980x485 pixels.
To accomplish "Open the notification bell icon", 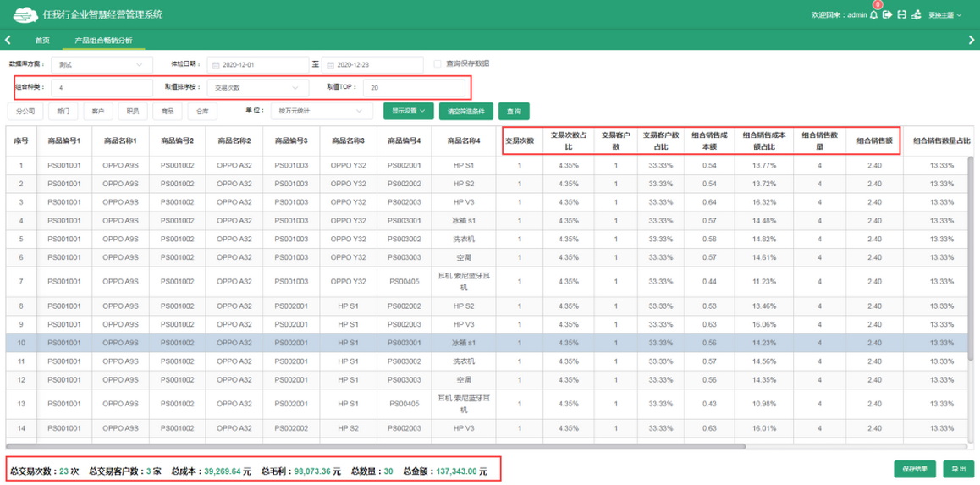I will point(874,15).
